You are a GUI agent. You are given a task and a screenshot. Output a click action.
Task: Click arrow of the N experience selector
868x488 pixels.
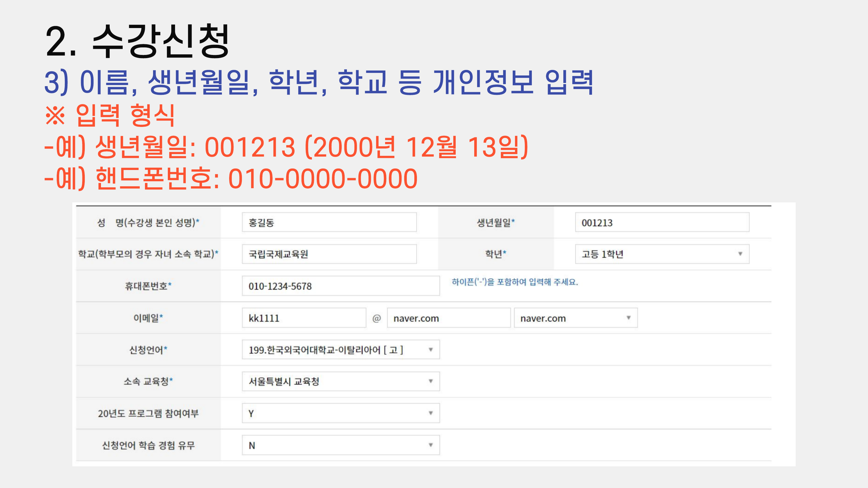pos(430,445)
